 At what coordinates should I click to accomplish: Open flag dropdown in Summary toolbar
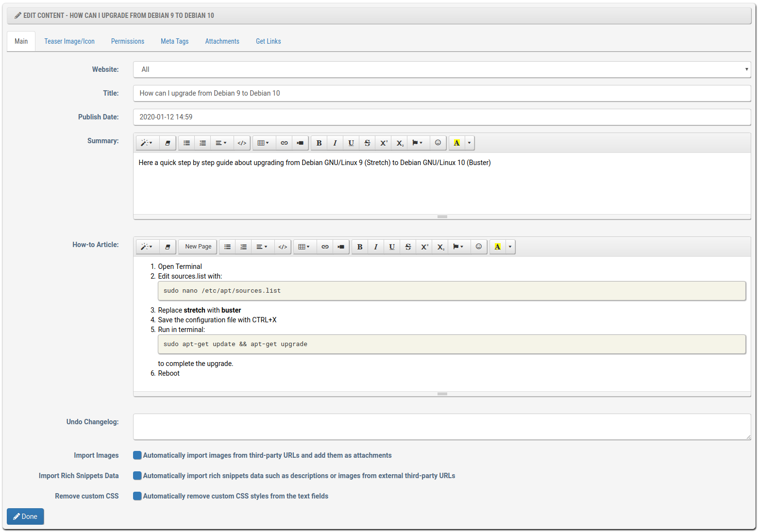point(418,143)
